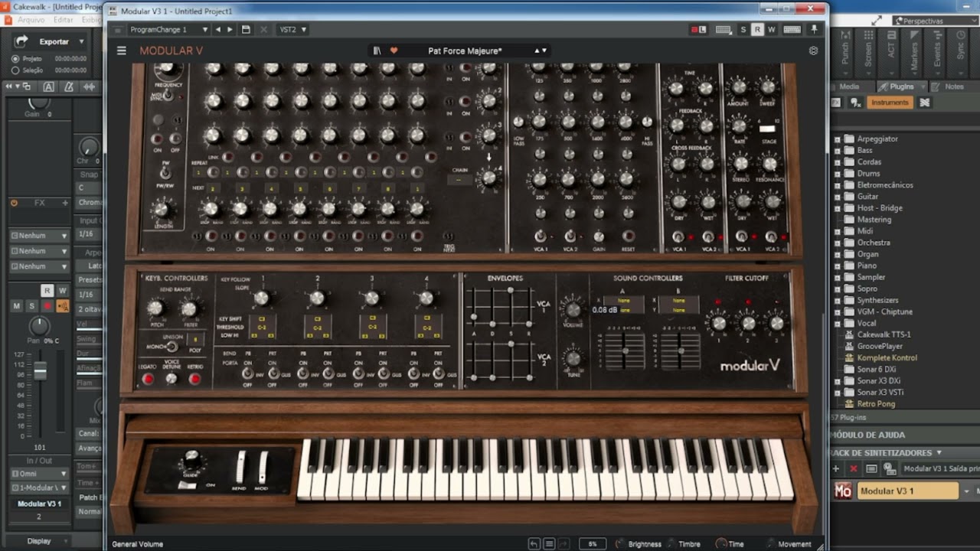Adjust the Bend pitch wheel
The height and width of the screenshot is (551, 980).
click(240, 466)
